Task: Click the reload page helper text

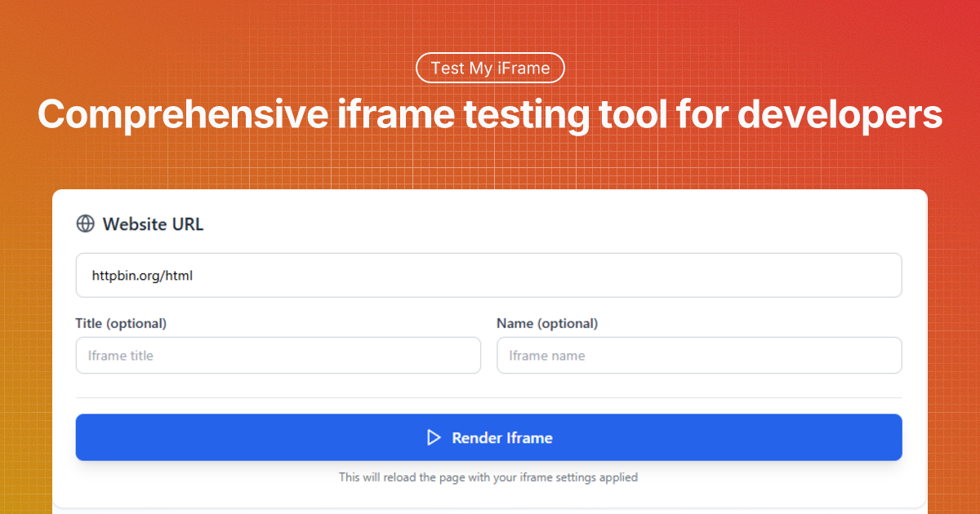Action: (x=488, y=477)
